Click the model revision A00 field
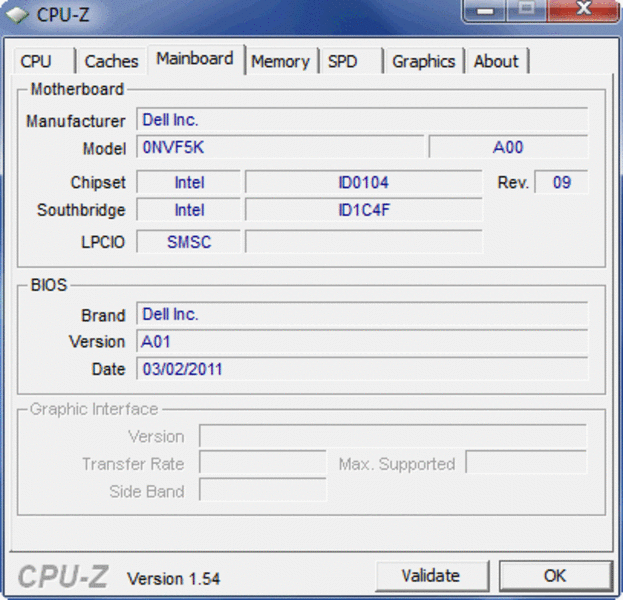 508,147
